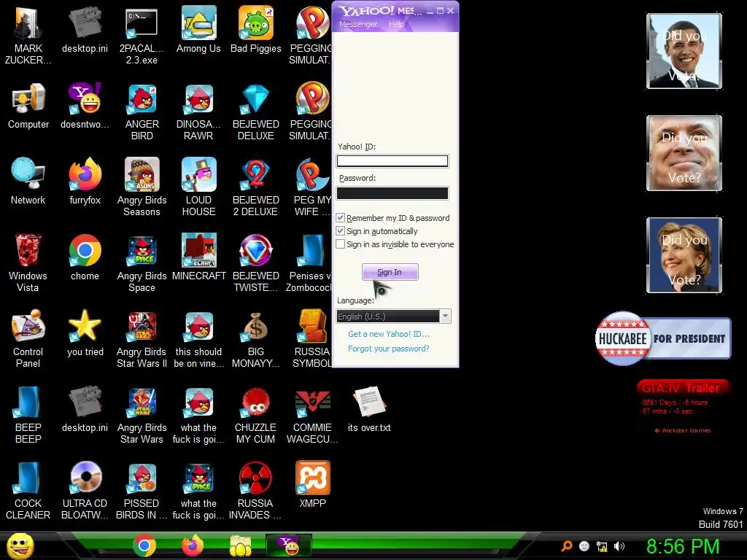
Task: Focus the Yahoo! ID text field
Action: point(392,161)
